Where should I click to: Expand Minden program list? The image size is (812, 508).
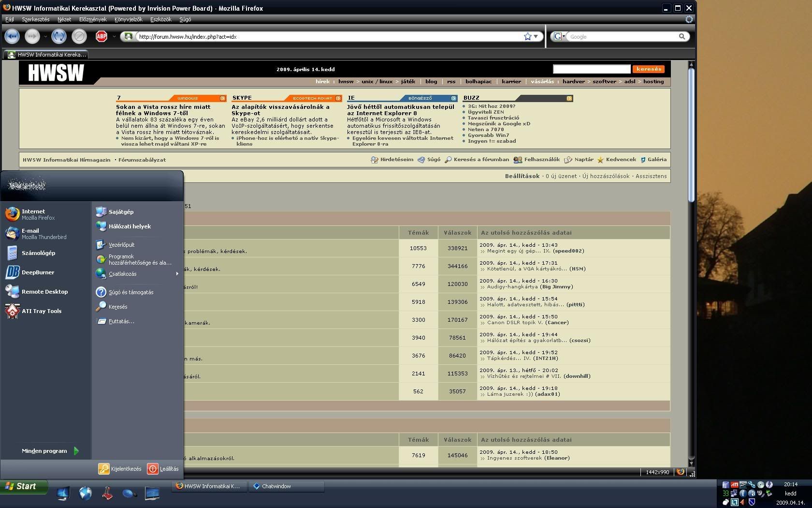(x=50, y=451)
